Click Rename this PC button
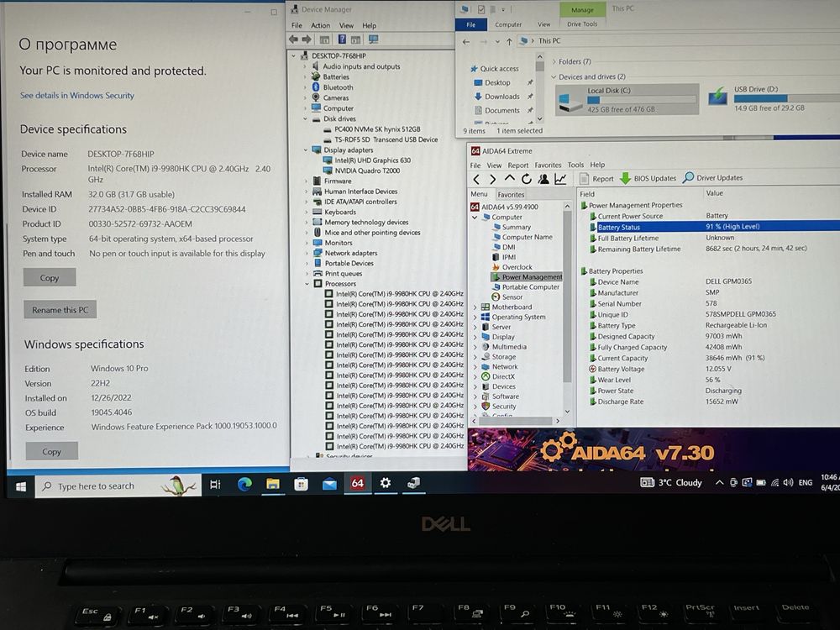 point(60,310)
